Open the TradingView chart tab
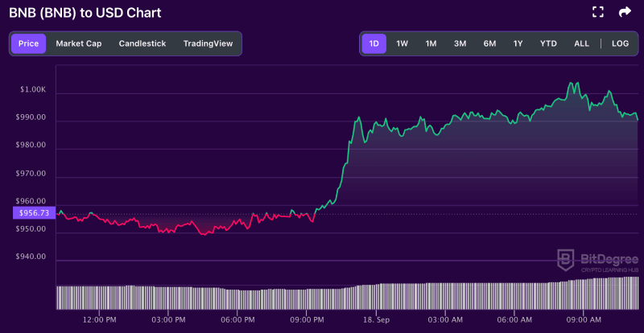 [208, 43]
